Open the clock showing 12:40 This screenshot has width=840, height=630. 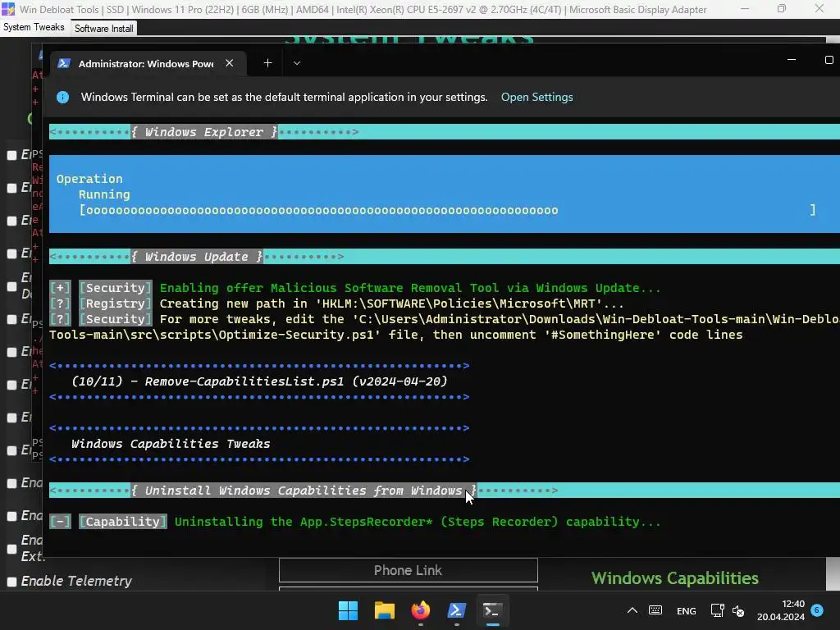(781, 610)
